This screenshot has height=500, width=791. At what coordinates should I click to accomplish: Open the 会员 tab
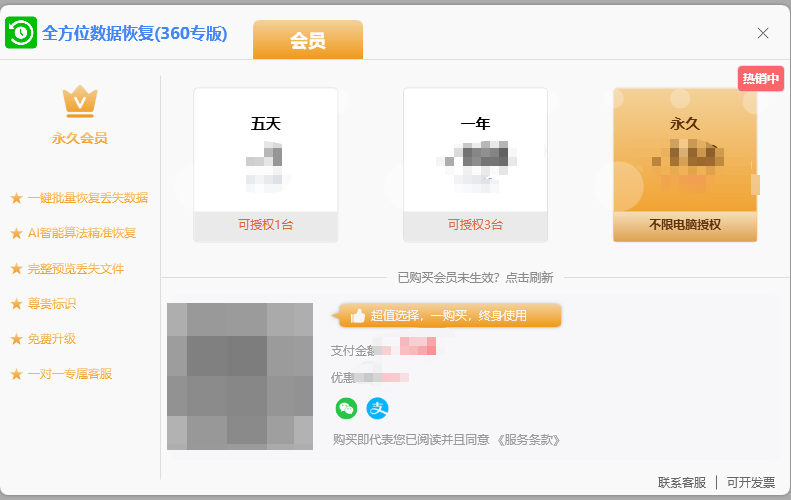tap(308, 40)
